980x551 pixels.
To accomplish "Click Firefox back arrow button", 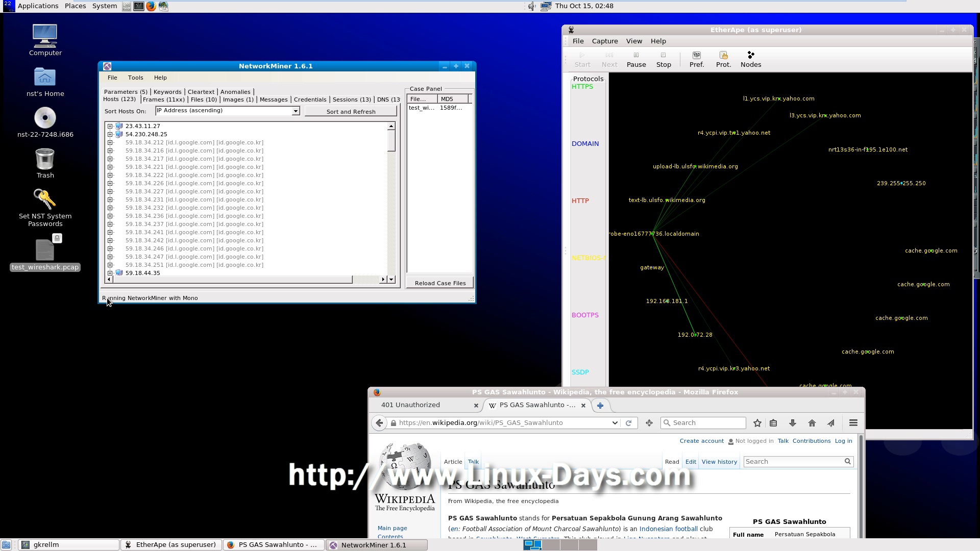I will [x=379, y=423].
